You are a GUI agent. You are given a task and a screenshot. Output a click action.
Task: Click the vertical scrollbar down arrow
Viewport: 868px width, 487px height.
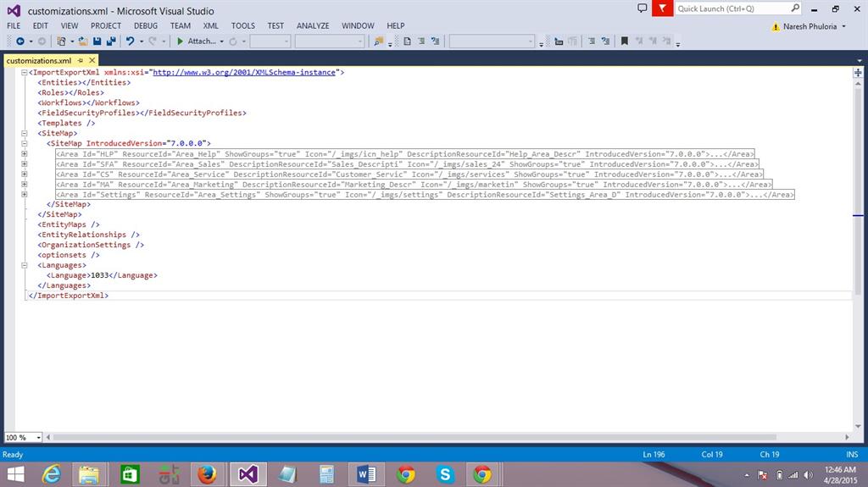pos(858,427)
